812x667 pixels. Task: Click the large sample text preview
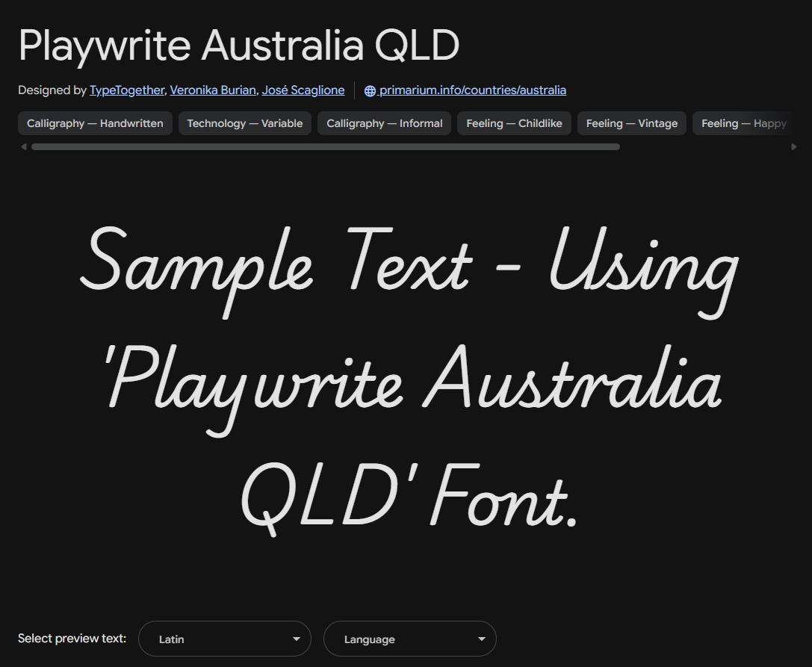409,382
